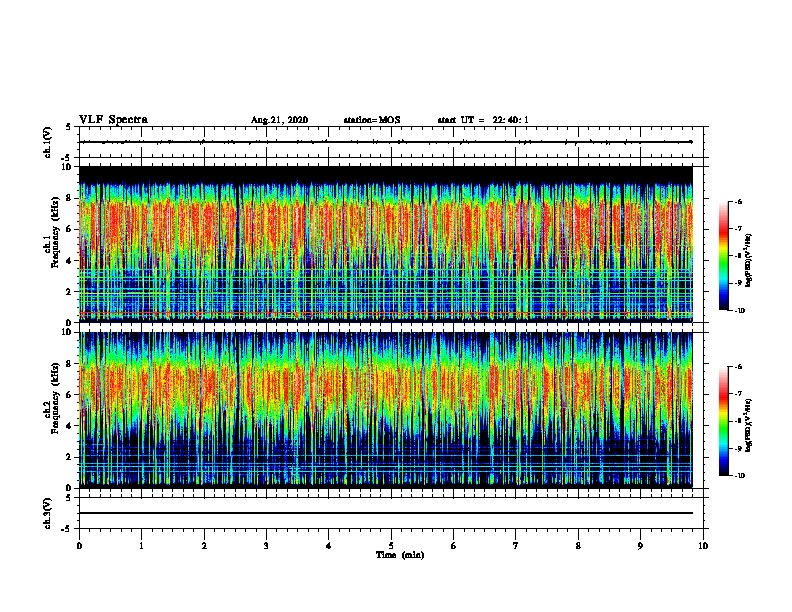The height and width of the screenshot is (612, 792).
Task: Select the "-6" value on ch.1 color bar
Action: point(738,202)
